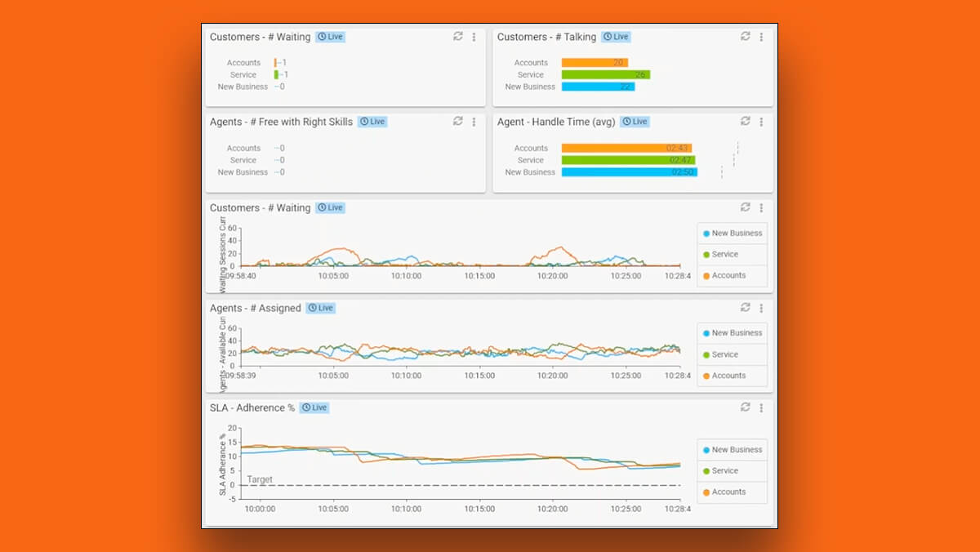980x552 pixels.
Task: Toggle New Business series in SLA Adherence legend
Action: [x=733, y=450]
